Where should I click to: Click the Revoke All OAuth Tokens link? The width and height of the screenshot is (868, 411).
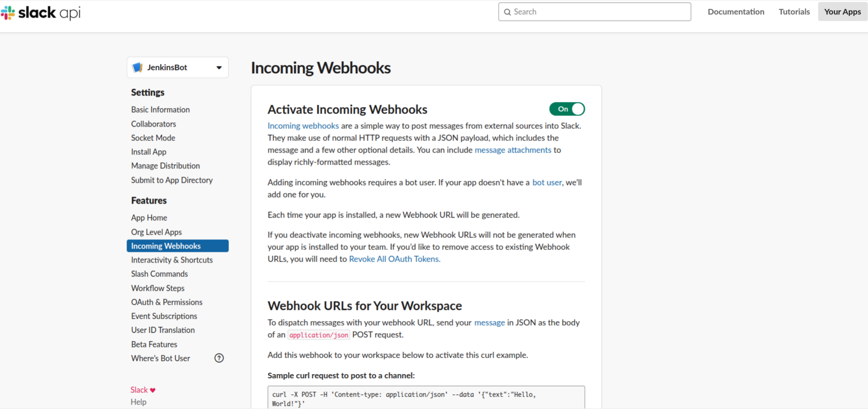(x=395, y=259)
